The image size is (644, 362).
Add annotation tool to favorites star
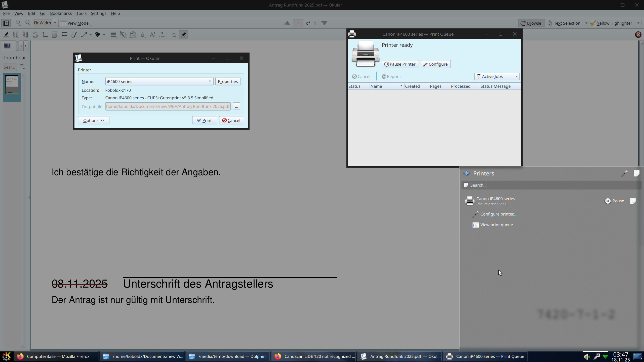[174, 35]
